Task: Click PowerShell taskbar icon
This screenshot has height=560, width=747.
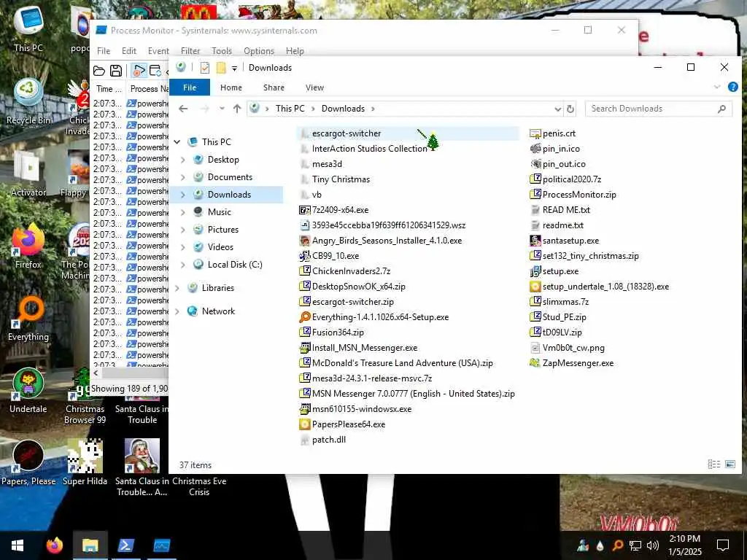Action: (125, 545)
